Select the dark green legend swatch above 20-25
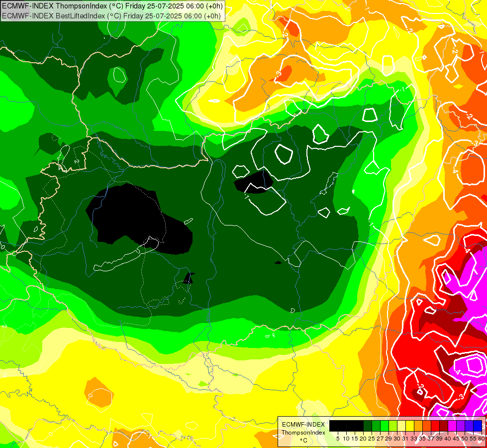The width and height of the screenshot is (487, 448). (x=368, y=426)
